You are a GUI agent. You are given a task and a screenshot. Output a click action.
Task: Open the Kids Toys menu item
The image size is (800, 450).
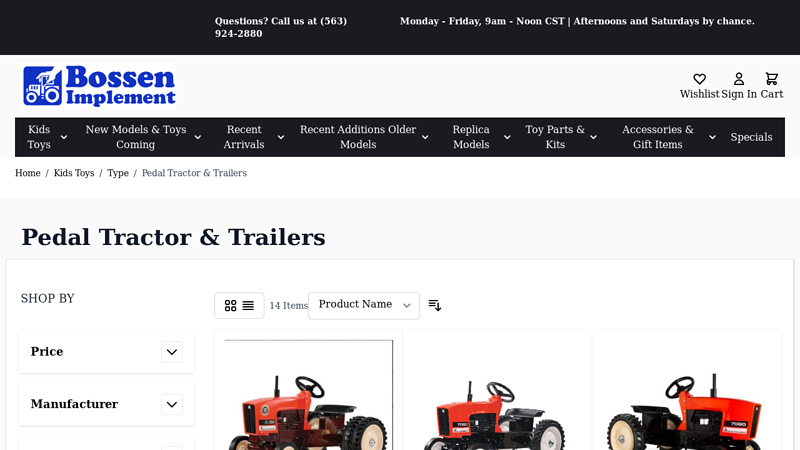(39, 137)
